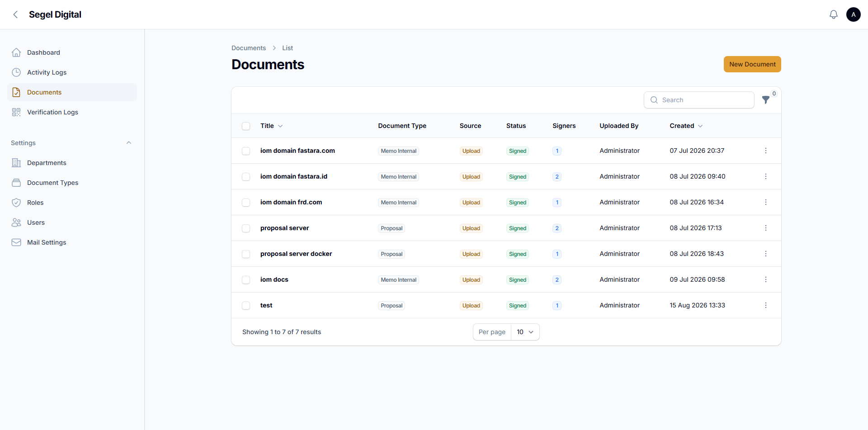Go to Document Types settings
Viewport: 868px width, 430px height.
(x=72, y=183)
